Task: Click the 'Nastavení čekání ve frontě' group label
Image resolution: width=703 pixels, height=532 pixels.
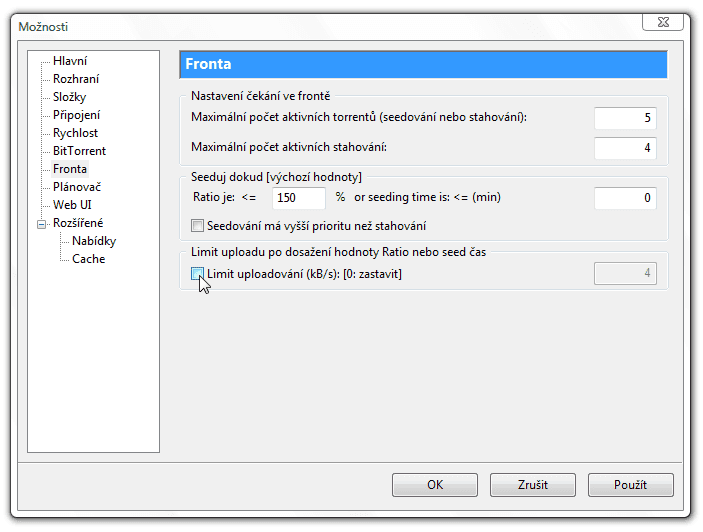Action: click(260, 96)
